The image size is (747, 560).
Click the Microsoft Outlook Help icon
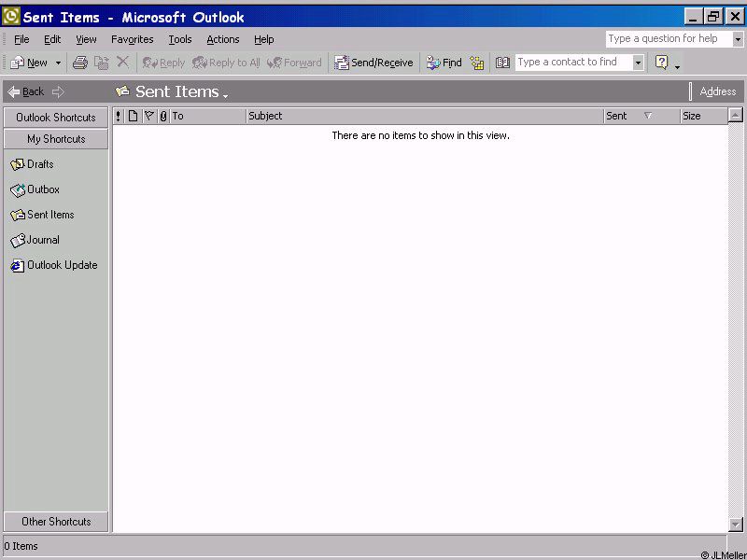662,62
